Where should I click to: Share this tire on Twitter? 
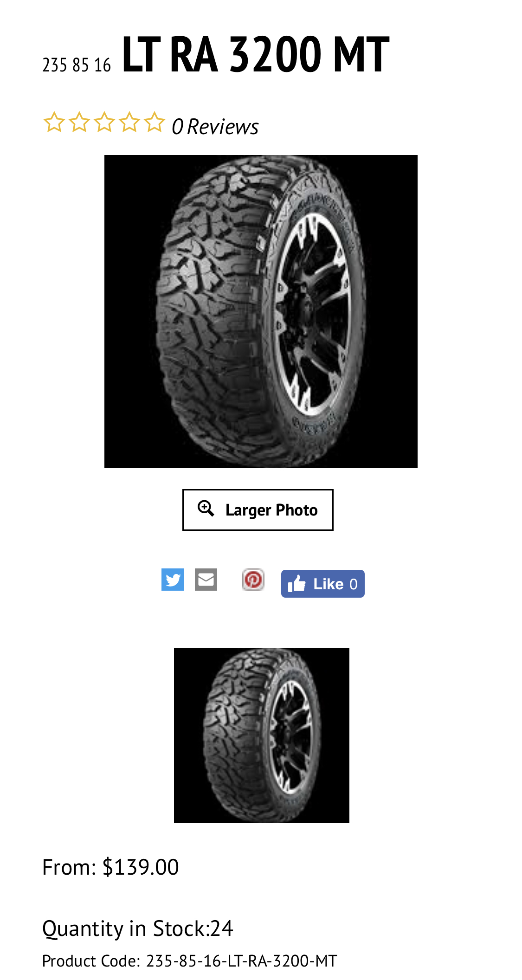pos(173,580)
